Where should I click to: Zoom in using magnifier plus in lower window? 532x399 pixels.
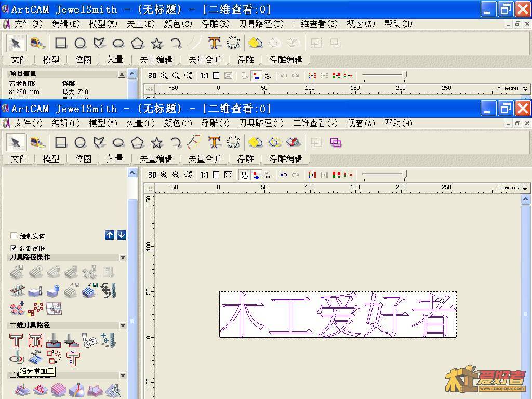(x=164, y=175)
